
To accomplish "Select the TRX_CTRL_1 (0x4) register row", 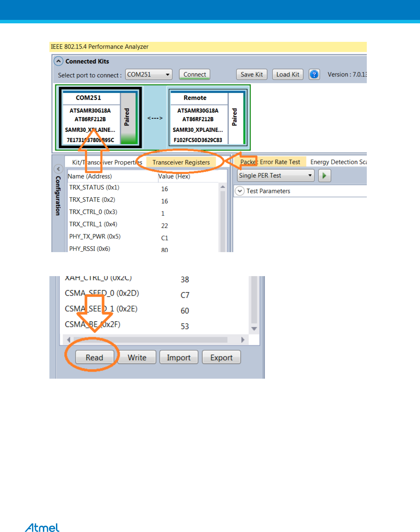I will [x=143, y=225].
